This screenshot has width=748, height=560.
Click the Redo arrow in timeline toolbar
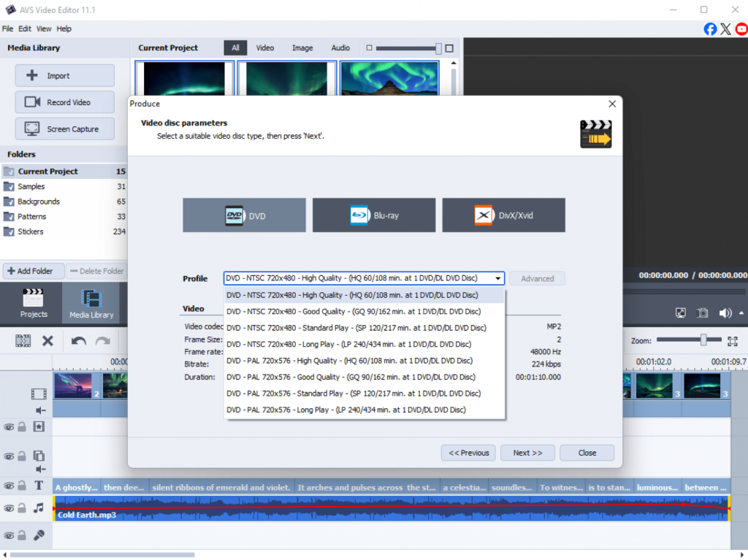click(102, 340)
